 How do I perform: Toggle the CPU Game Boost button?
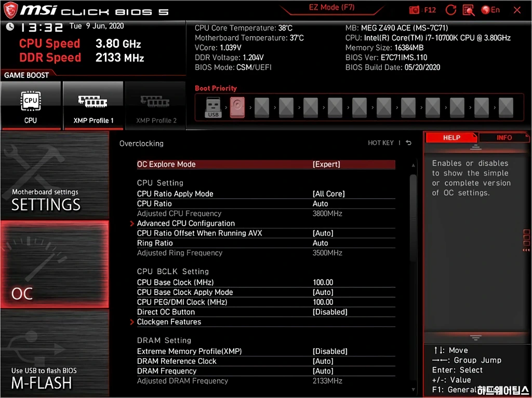pyautogui.click(x=31, y=105)
